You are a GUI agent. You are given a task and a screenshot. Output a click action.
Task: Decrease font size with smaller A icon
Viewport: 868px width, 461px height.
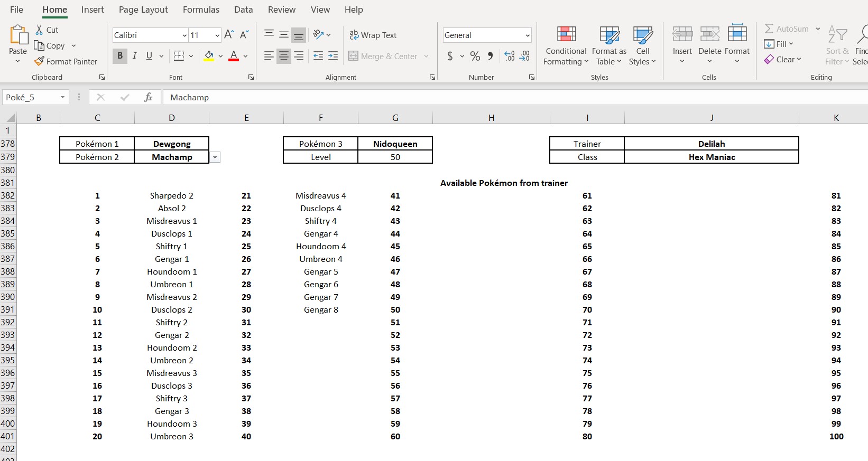coord(244,35)
